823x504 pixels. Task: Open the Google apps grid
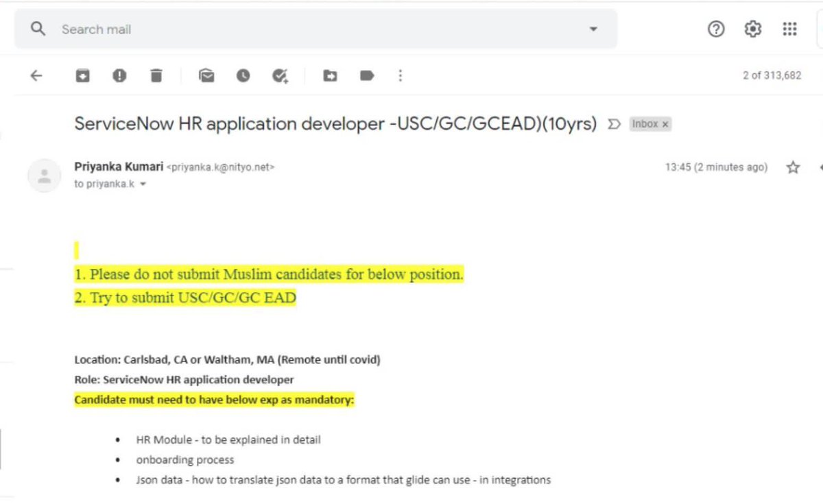pyautogui.click(x=789, y=29)
